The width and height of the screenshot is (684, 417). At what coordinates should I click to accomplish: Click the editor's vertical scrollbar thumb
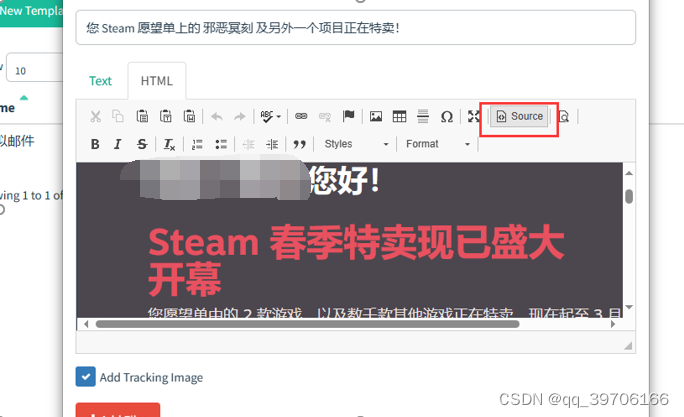coord(629,196)
